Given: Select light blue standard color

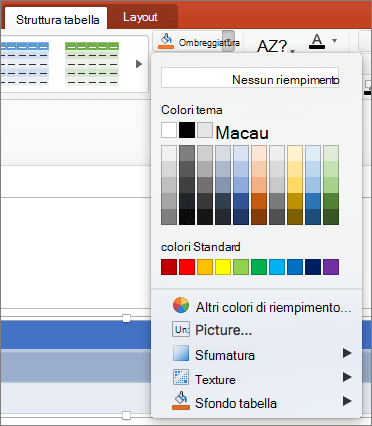Looking at the screenshot, I should [x=277, y=267].
